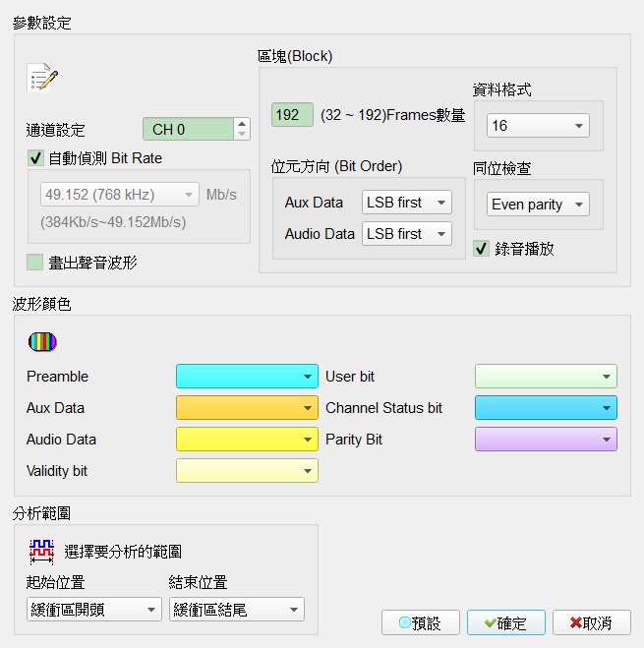Click the Channel Status bit label

(384, 408)
